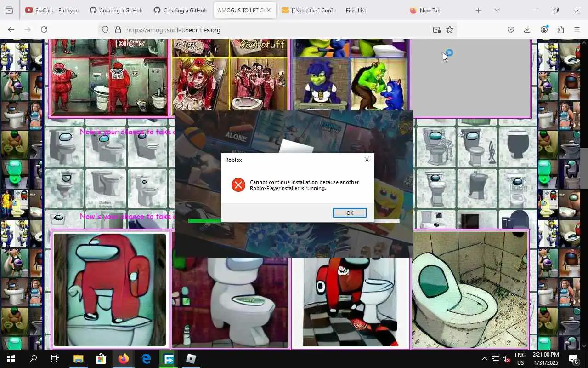Open the network status tray icon
588x368 pixels.
(496, 359)
